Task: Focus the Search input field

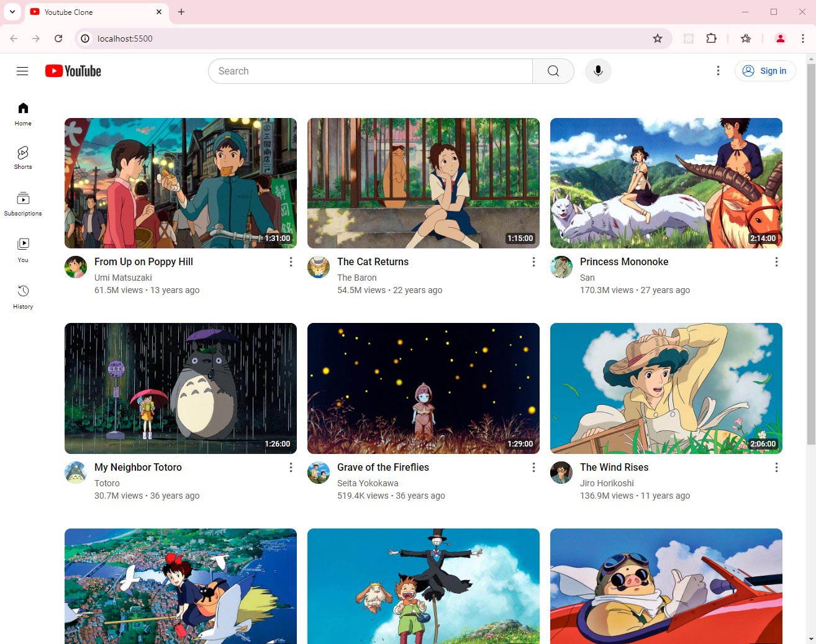Action: pos(370,71)
